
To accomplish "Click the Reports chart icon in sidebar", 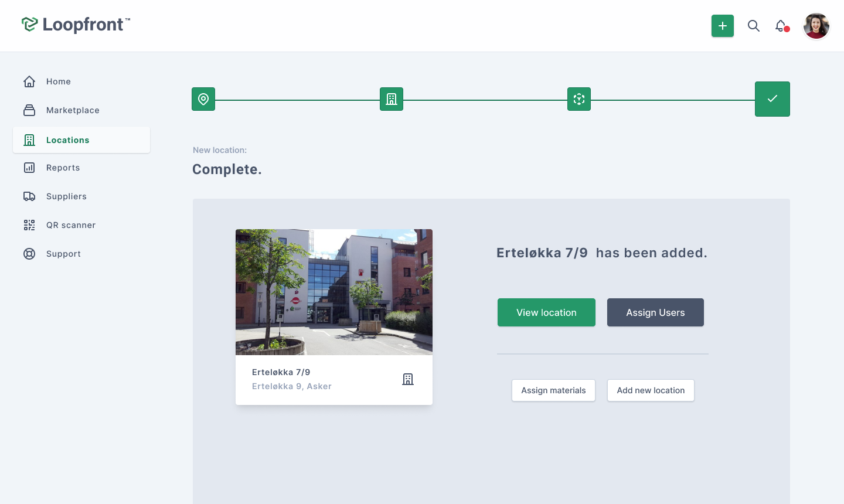I will click(x=29, y=168).
